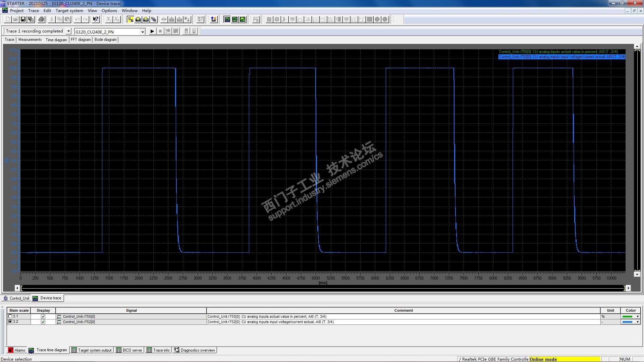Screen dimensions: 644x362
Task: Click the open project folder icon
Action: coord(15,19)
